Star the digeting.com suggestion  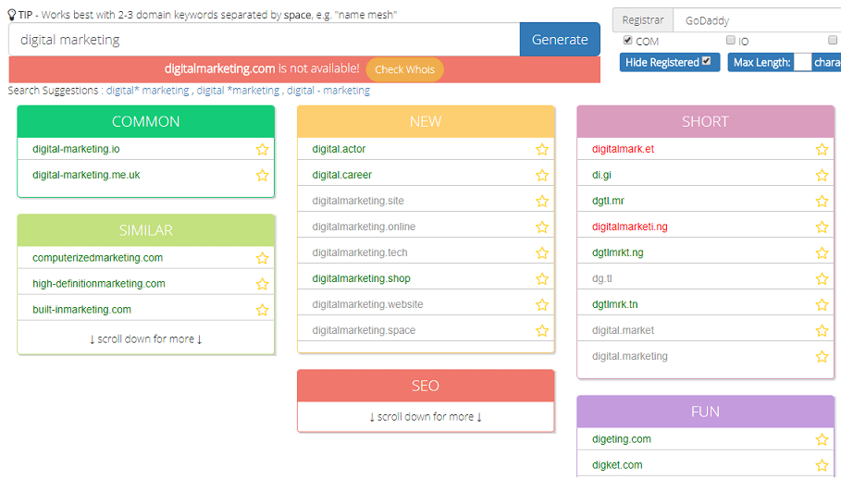tap(822, 439)
